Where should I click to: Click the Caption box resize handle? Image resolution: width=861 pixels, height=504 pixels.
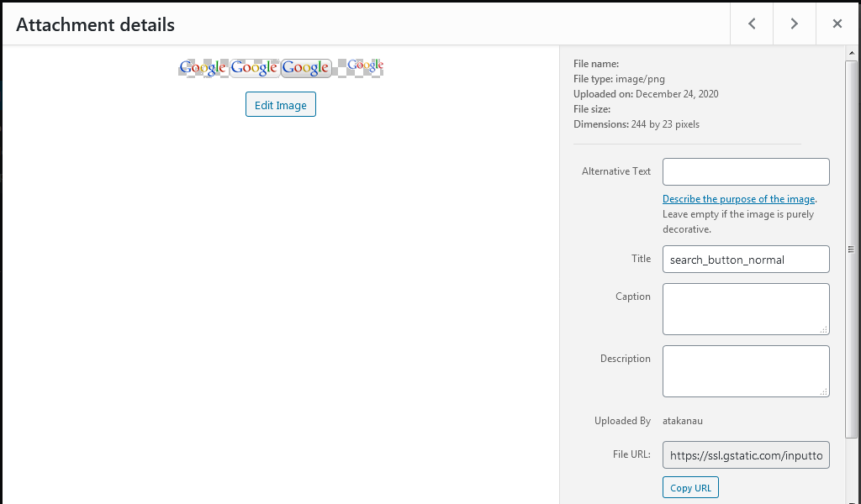pyautogui.click(x=824, y=329)
